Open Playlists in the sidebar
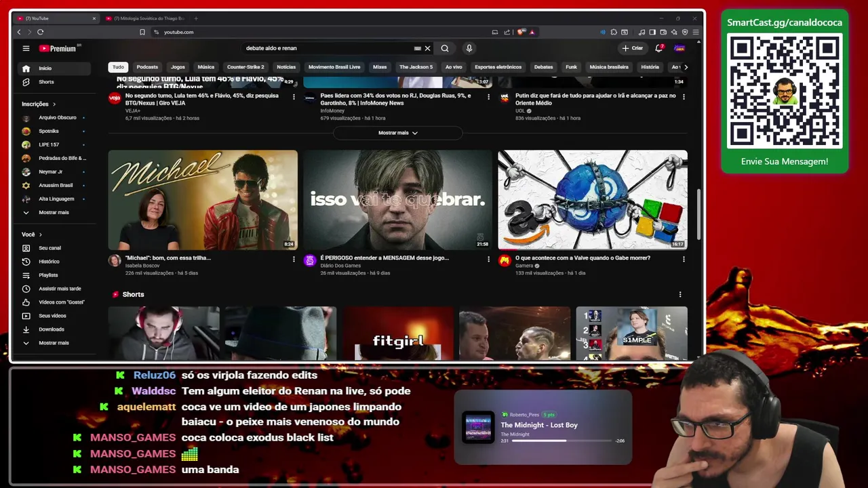Screen dimensions: 868x488 (56, 275)
